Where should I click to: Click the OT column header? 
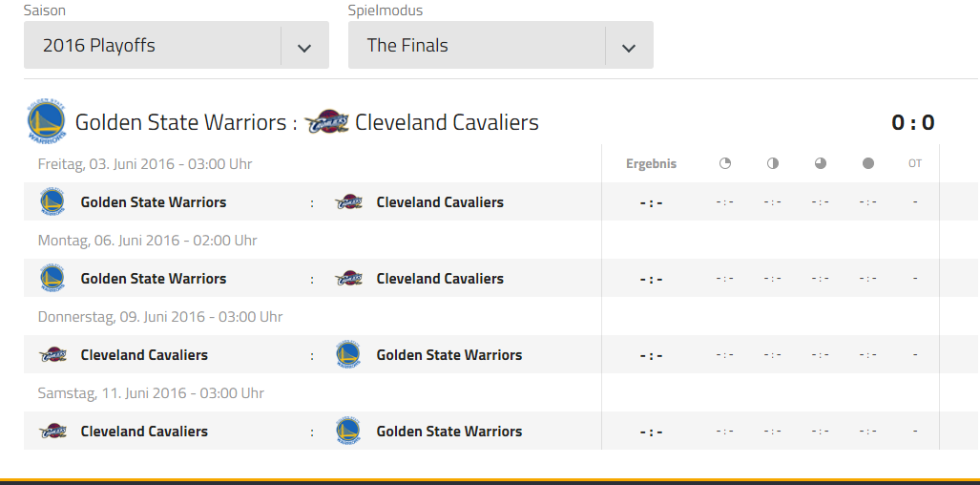pyautogui.click(x=915, y=164)
